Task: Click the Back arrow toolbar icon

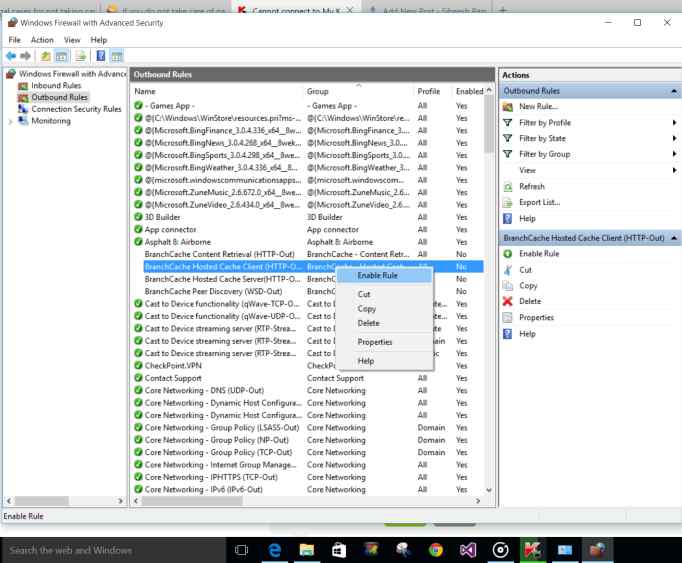Action: click(11, 56)
